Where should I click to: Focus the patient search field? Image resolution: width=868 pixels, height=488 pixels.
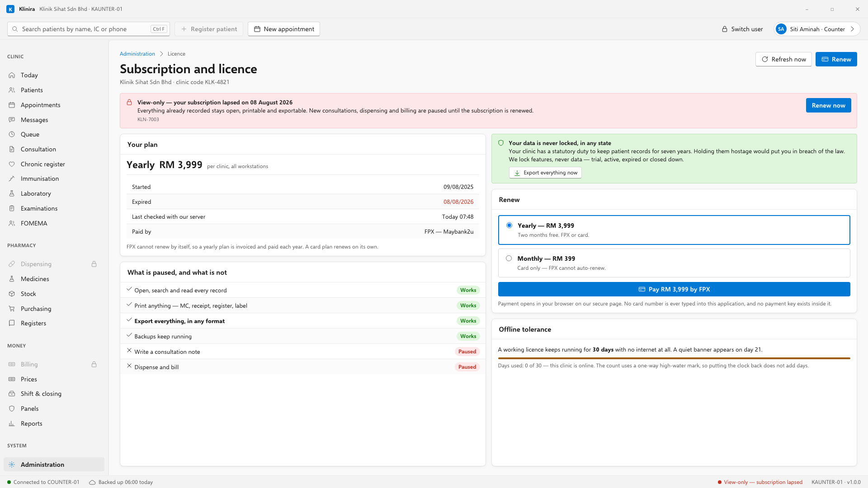pos(89,29)
